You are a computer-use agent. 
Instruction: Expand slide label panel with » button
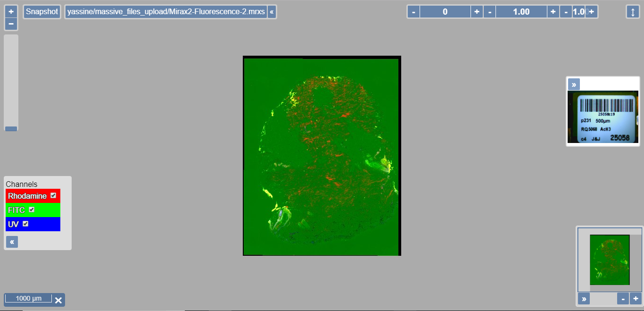(574, 84)
